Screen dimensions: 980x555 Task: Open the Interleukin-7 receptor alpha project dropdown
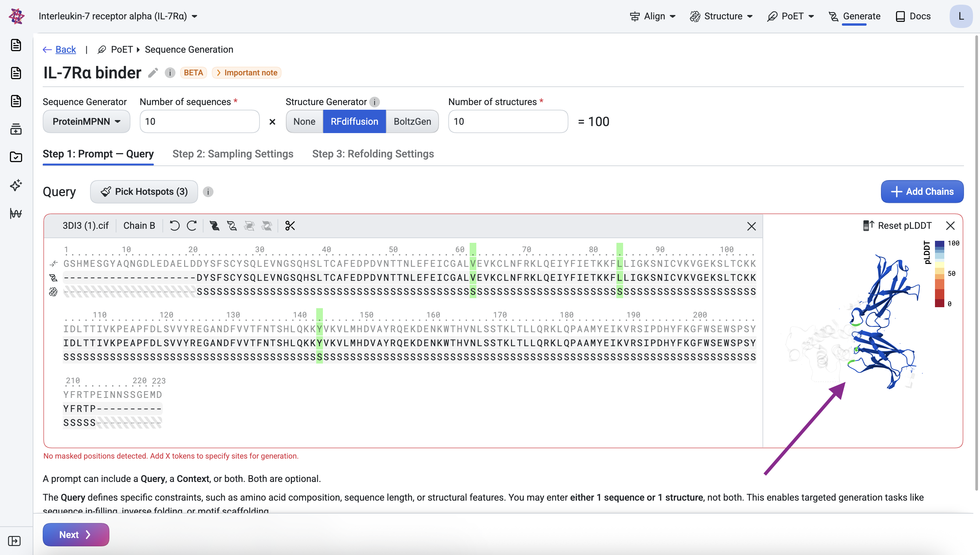[x=118, y=16]
